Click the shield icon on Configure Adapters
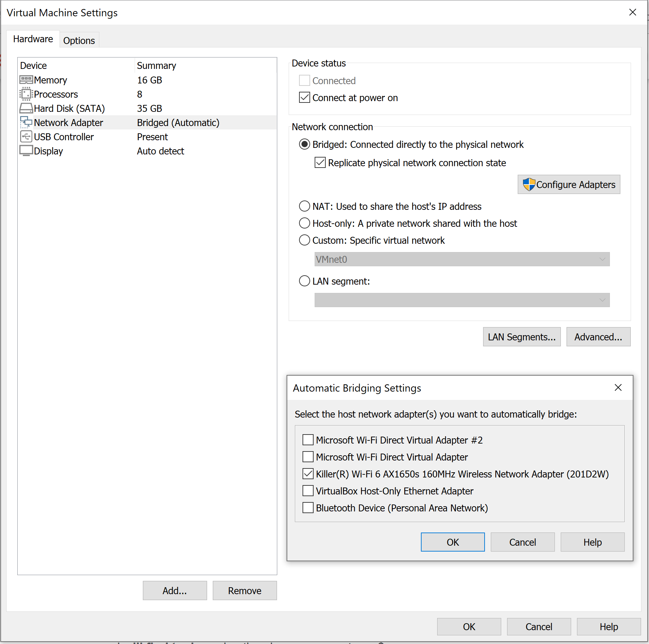Screen dimensions: 649x644 pyautogui.click(x=529, y=185)
